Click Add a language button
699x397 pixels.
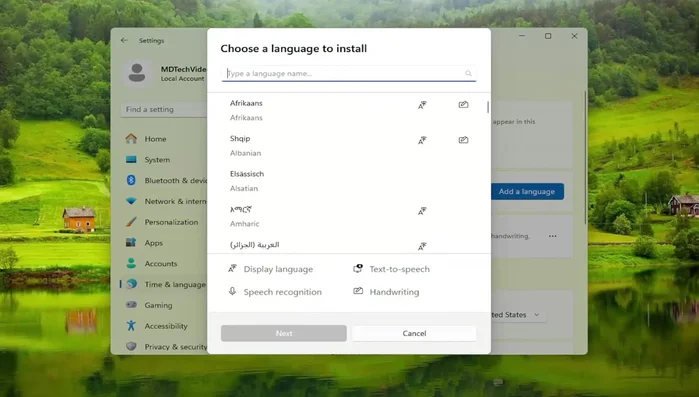(527, 192)
